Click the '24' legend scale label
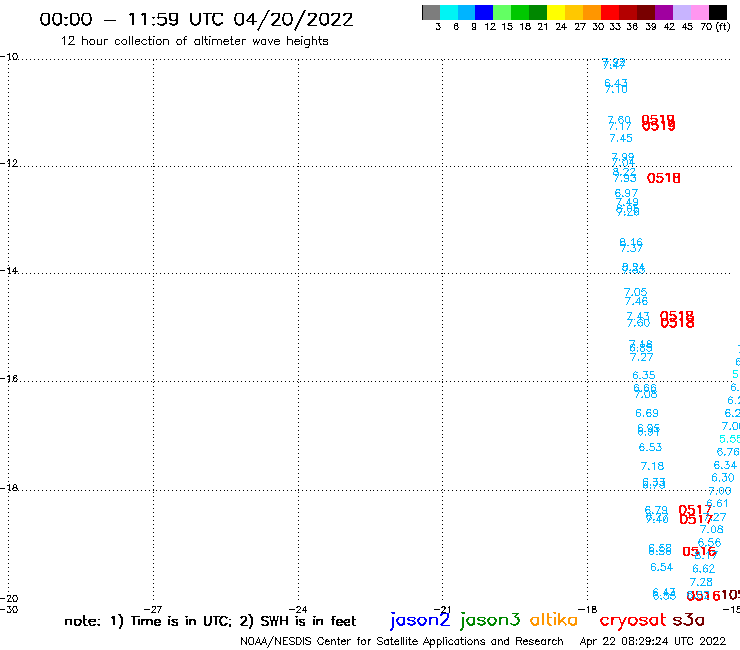 pos(561,27)
